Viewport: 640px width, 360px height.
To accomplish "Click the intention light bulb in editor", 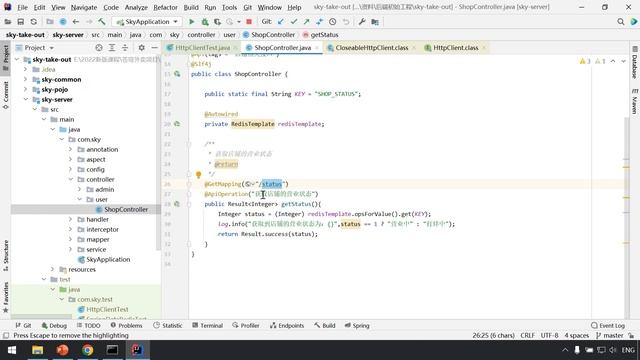I will click(x=198, y=174).
